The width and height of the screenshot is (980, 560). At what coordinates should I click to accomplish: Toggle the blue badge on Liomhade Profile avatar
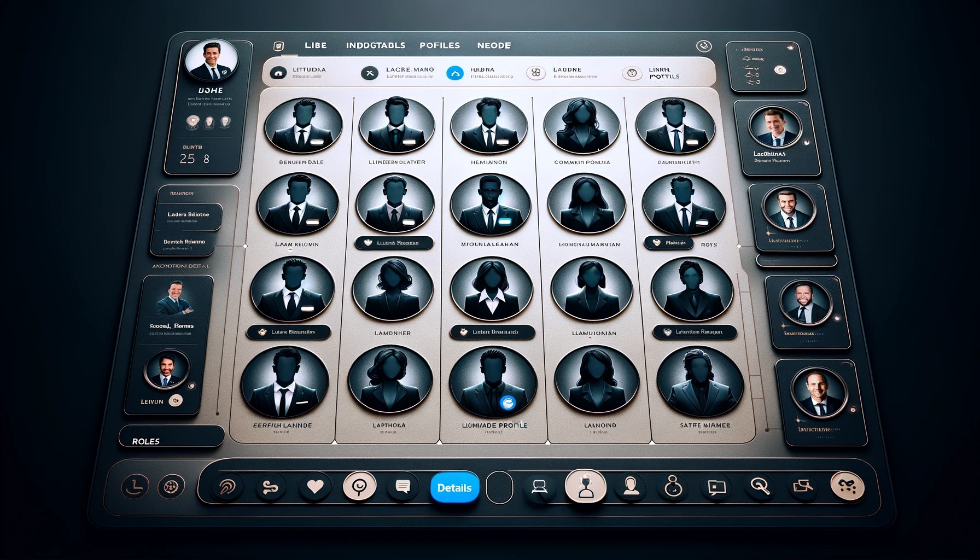[x=507, y=402]
